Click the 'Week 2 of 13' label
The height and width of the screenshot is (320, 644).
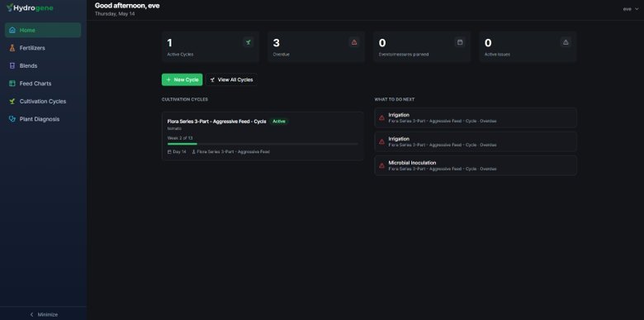click(x=180, y=138)
